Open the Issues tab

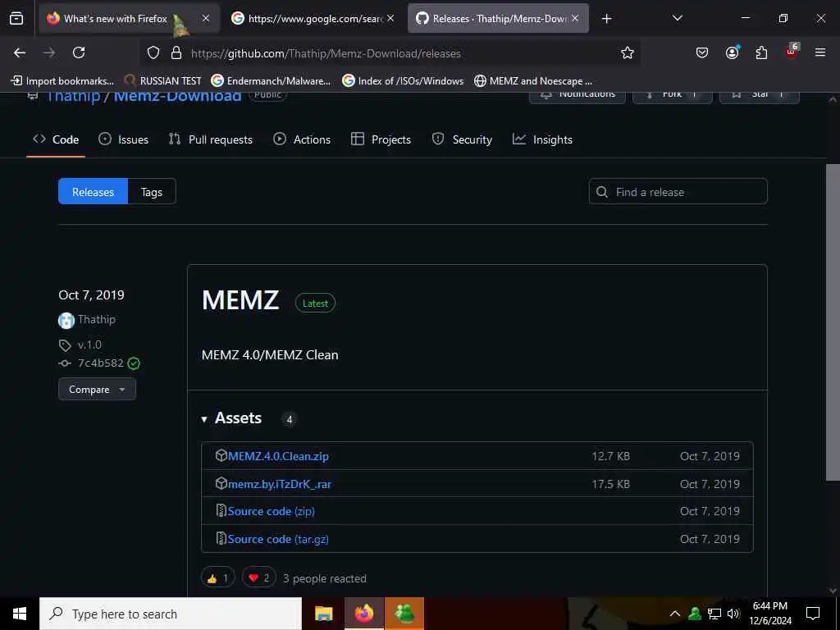point(123,139)
